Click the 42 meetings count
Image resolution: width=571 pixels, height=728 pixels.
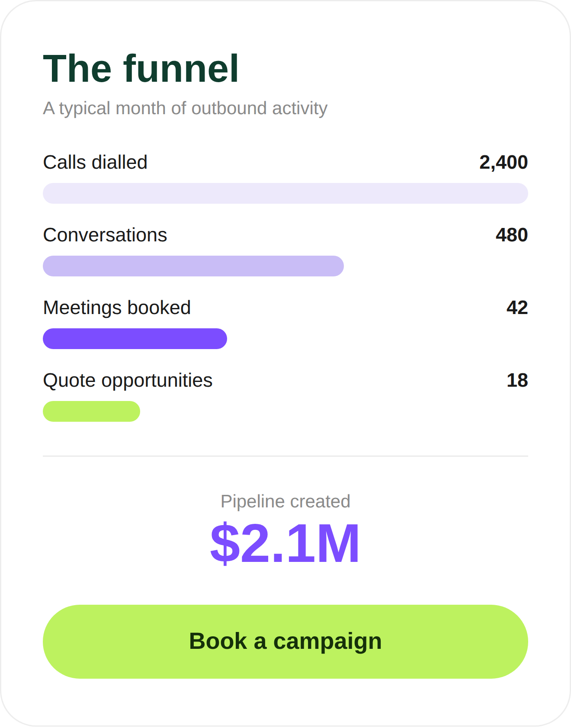pos(517,308)
